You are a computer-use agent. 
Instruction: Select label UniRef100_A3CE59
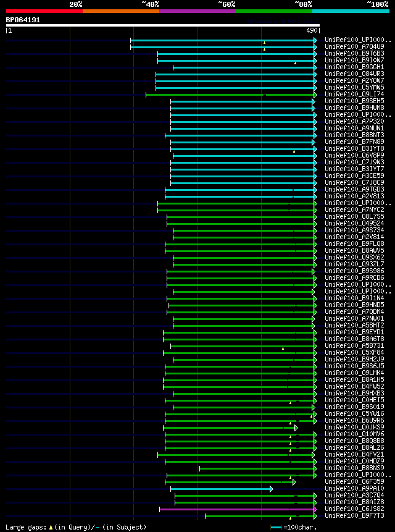click(354, 175)
